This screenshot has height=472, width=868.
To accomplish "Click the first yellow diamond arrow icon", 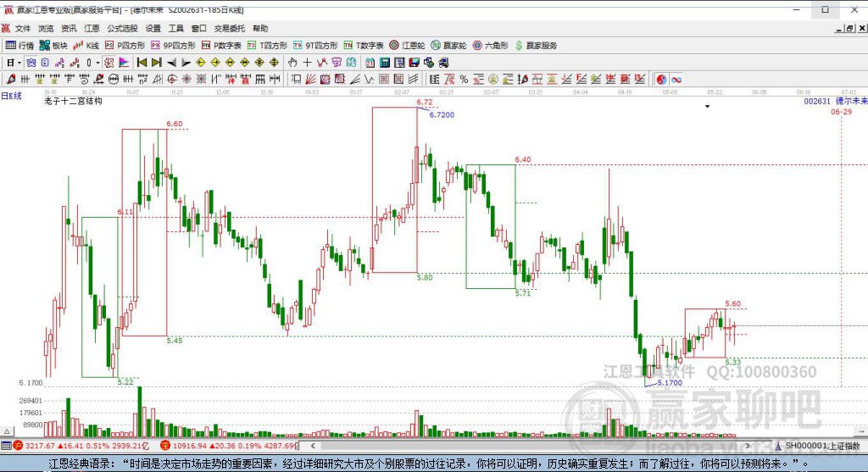I will pyautogui.click(x=201, y=63).
